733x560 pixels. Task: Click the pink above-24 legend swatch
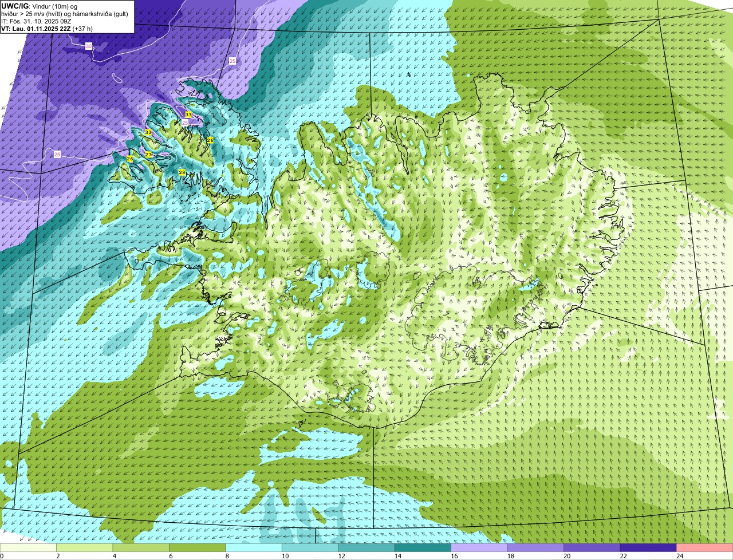point(705,548)
